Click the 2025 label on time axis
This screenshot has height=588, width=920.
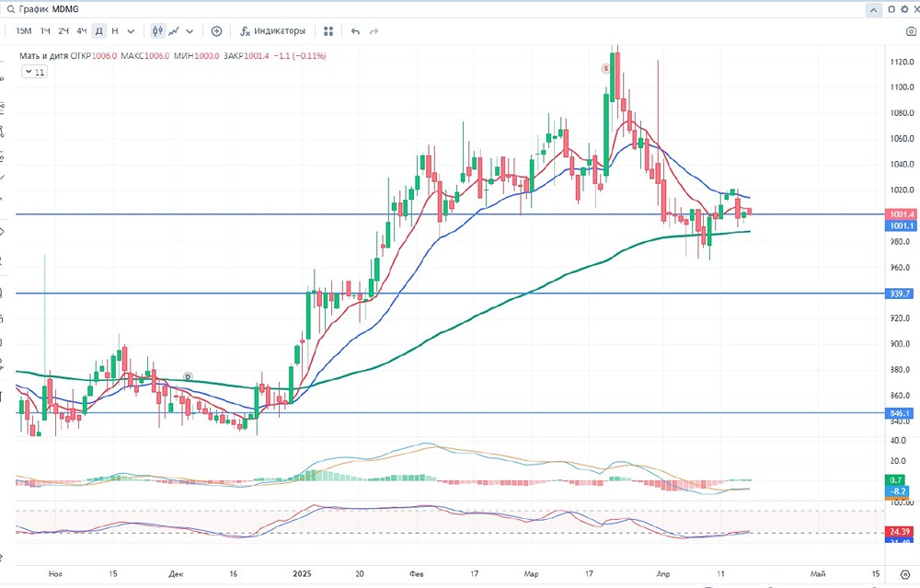click(302, 574)
